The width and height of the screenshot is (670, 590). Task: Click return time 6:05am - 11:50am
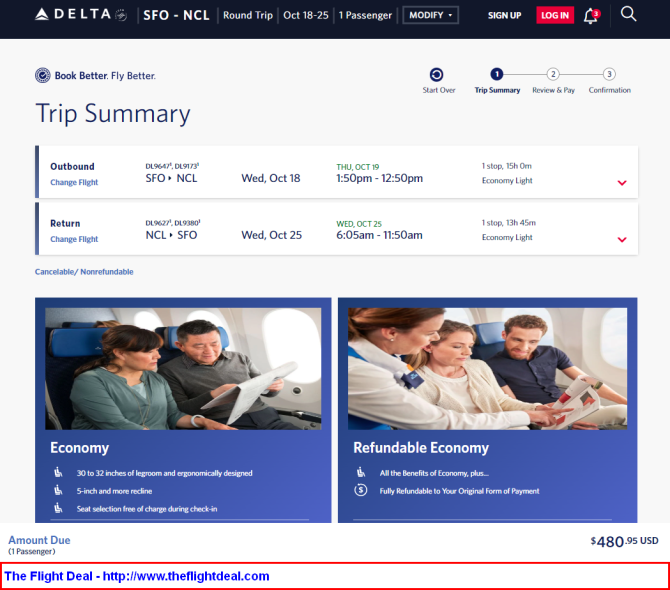point(379,235)
